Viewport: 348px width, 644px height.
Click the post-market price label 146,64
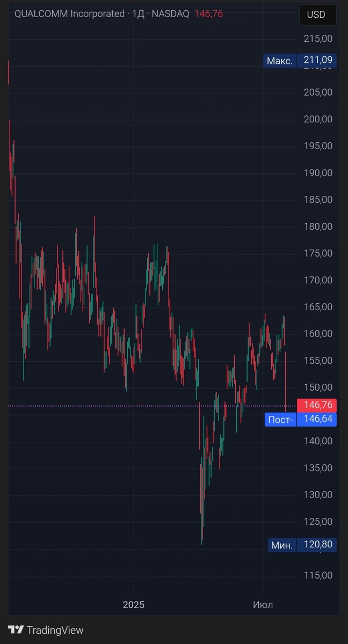click(x=317, y=419)
